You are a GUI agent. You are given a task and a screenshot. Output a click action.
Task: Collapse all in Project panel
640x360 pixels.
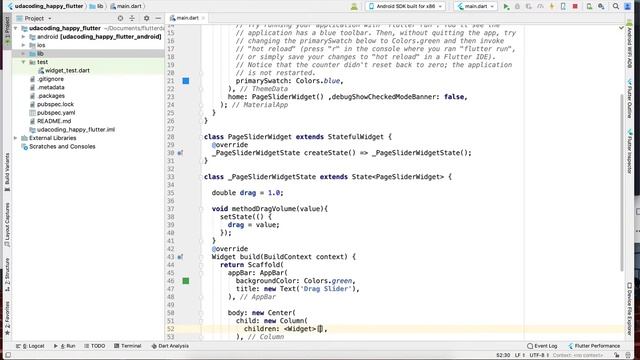coord(132,18)
